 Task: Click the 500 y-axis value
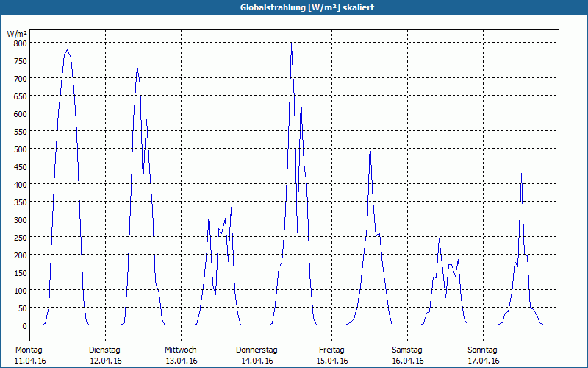20,149
